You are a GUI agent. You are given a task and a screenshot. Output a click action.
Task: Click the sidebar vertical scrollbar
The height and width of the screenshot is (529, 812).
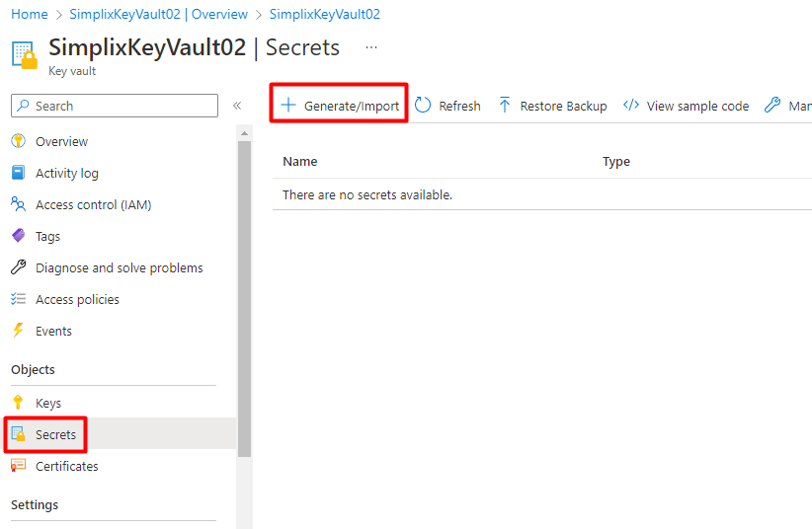point(244,296)
